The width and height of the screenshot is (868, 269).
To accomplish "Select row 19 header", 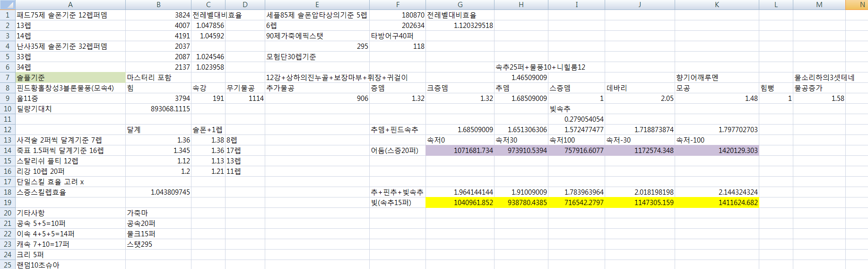I will tap(8, 203).
